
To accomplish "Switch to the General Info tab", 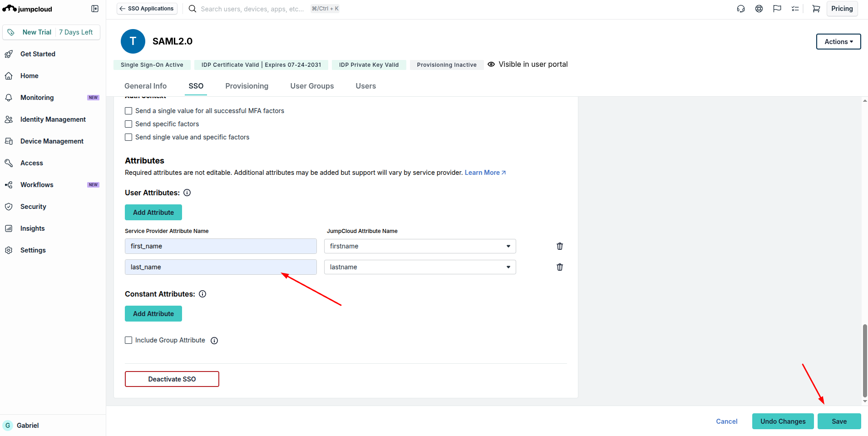I will pos(145,86).
